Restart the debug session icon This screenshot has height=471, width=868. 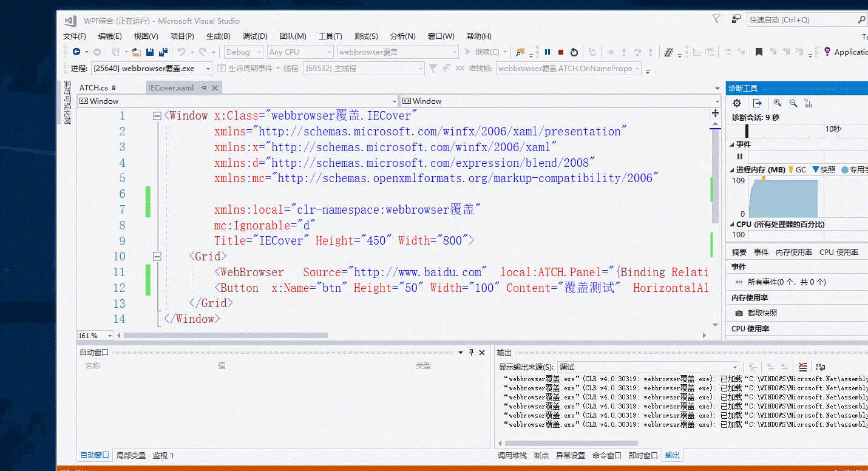pos(574,52)
